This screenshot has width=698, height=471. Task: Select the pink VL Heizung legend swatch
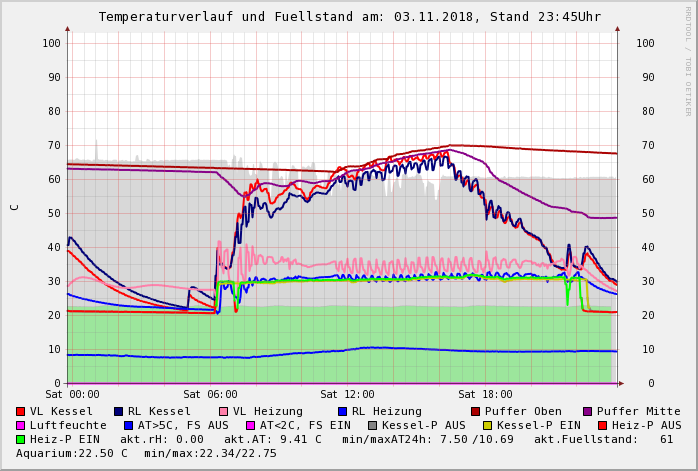coord(223,411)
